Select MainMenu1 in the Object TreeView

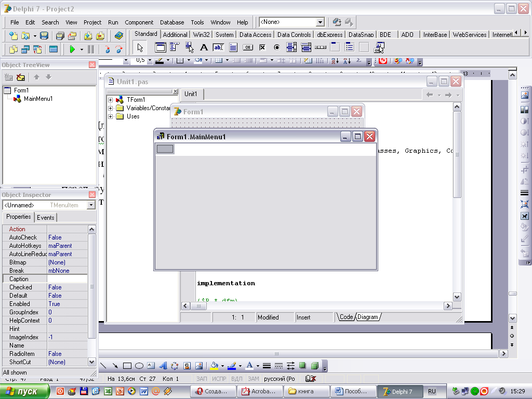point(38,99)
